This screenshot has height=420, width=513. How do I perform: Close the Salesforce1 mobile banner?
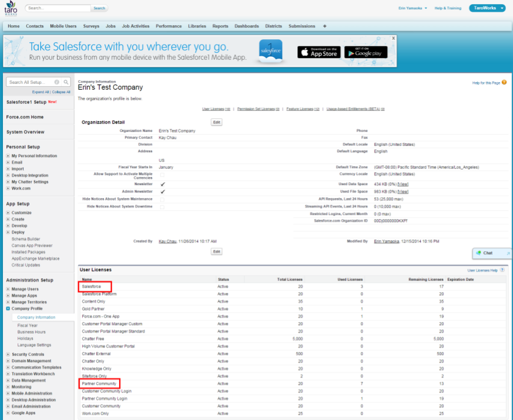(393, 38)
